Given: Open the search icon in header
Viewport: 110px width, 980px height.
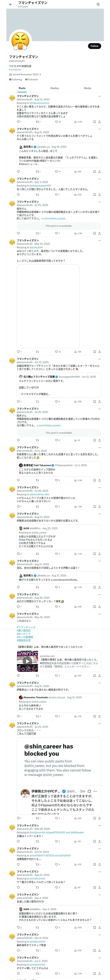Looking at the screenshot, I should [98, 5].
